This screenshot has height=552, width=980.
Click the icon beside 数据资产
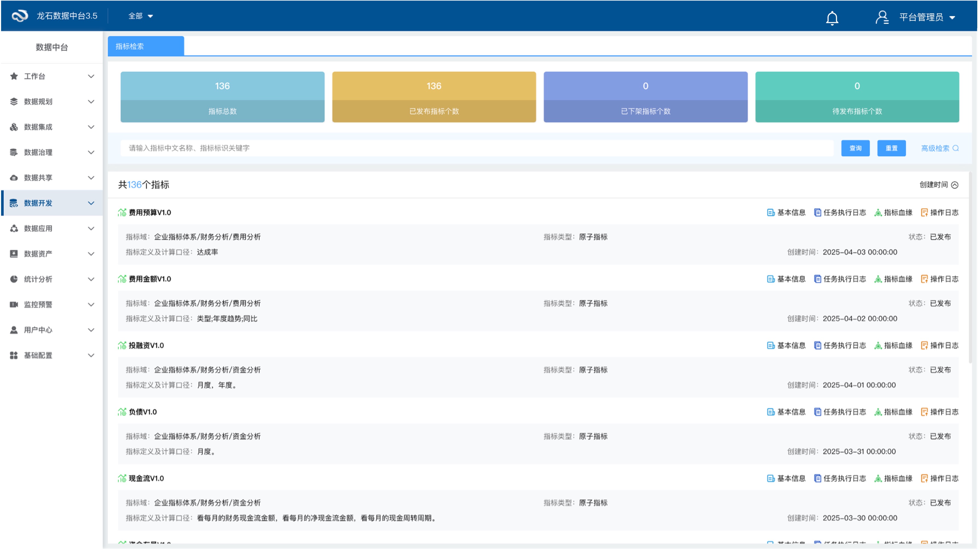point(14,254)
